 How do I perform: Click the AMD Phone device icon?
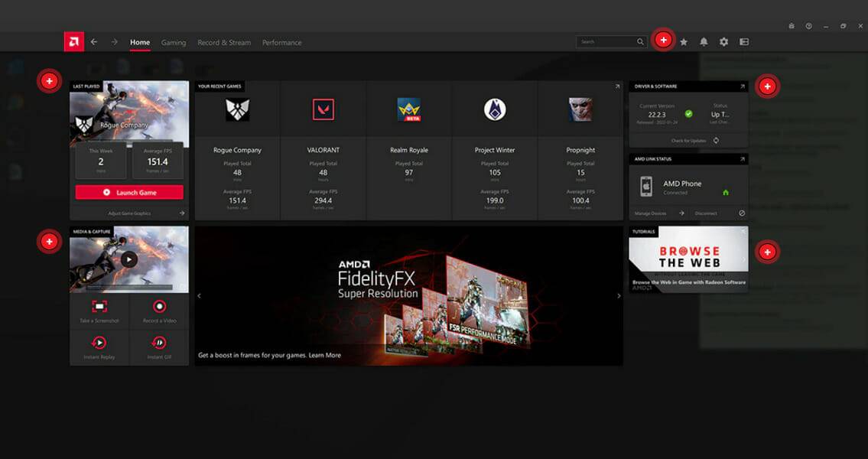point(646,187)
